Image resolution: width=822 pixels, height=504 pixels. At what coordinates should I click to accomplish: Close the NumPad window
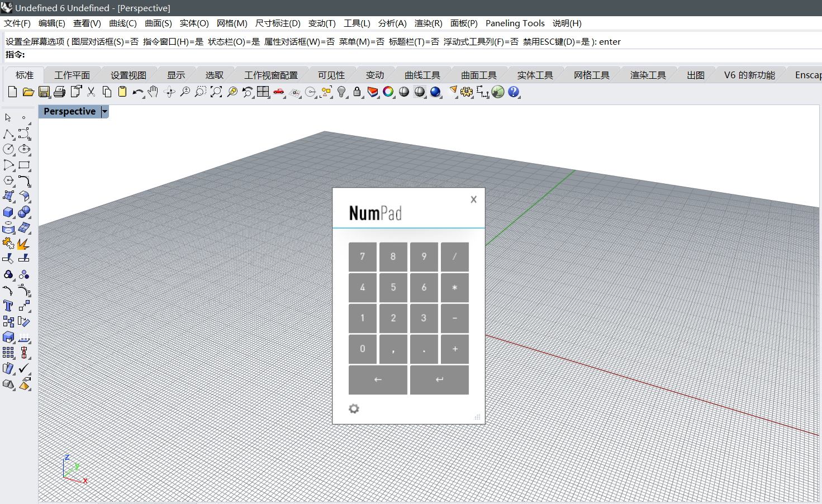[473, 199]
